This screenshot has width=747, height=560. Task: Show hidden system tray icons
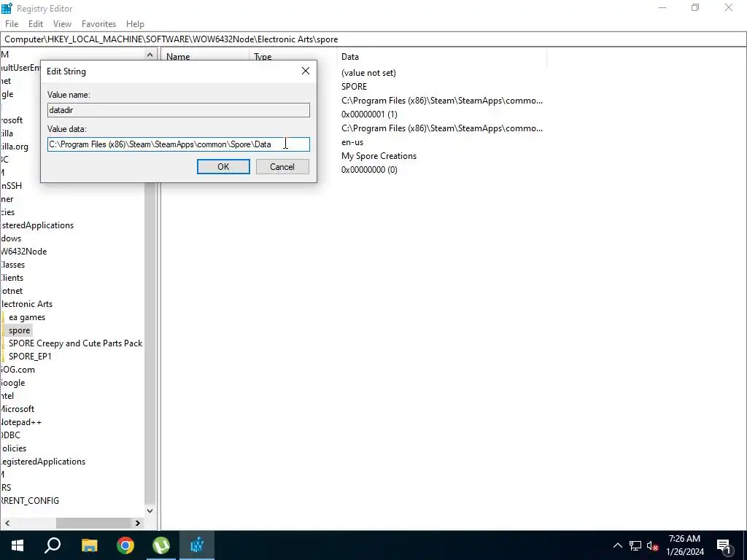tap(617, 545)
